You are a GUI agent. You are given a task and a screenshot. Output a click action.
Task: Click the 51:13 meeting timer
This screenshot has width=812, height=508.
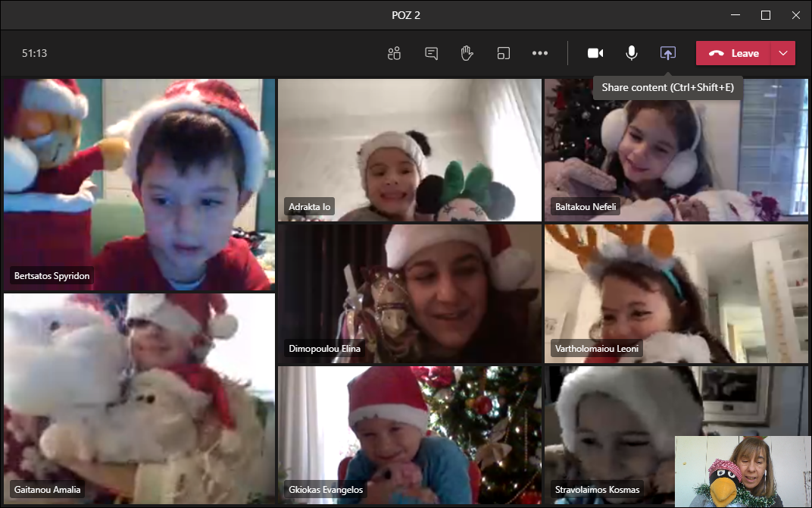(34, 53)
